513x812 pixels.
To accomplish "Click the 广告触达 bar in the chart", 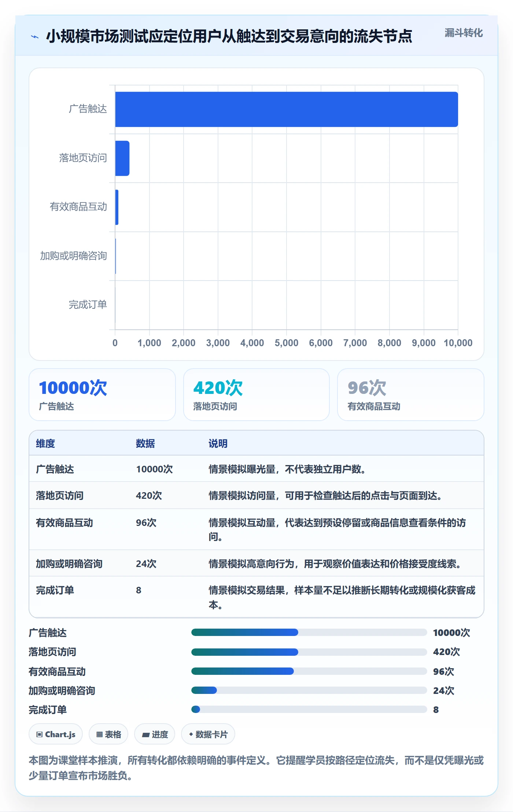I will click(287, 109).
